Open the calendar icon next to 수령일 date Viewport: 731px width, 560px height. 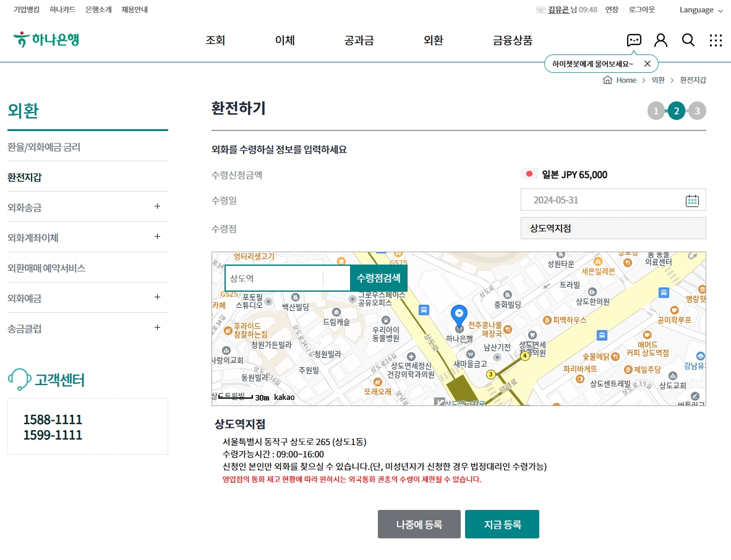pos(693,200)
